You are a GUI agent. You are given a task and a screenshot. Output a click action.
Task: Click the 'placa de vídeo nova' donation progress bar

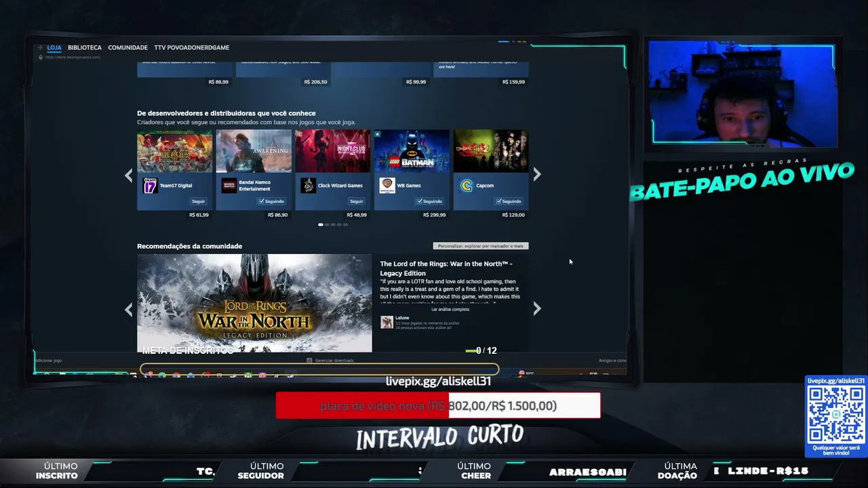pyautogui.click(x=438, y=405)
